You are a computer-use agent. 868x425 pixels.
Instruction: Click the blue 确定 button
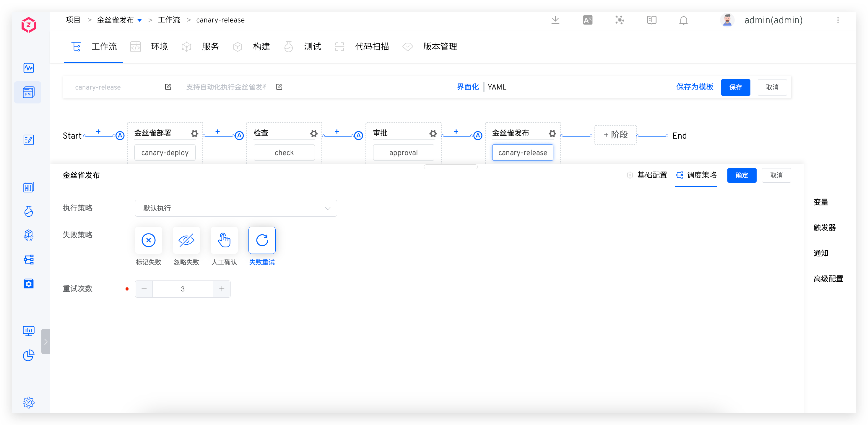pyautogui.click(x=742, y=175)
